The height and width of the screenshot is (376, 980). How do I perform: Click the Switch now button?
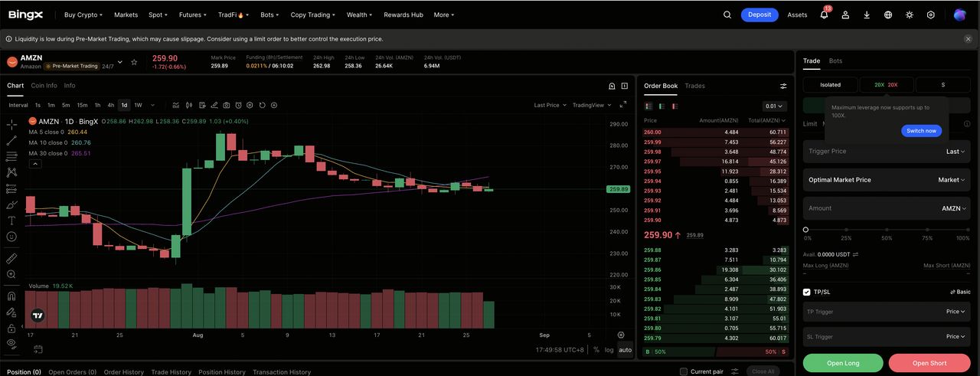pos(921,131)
